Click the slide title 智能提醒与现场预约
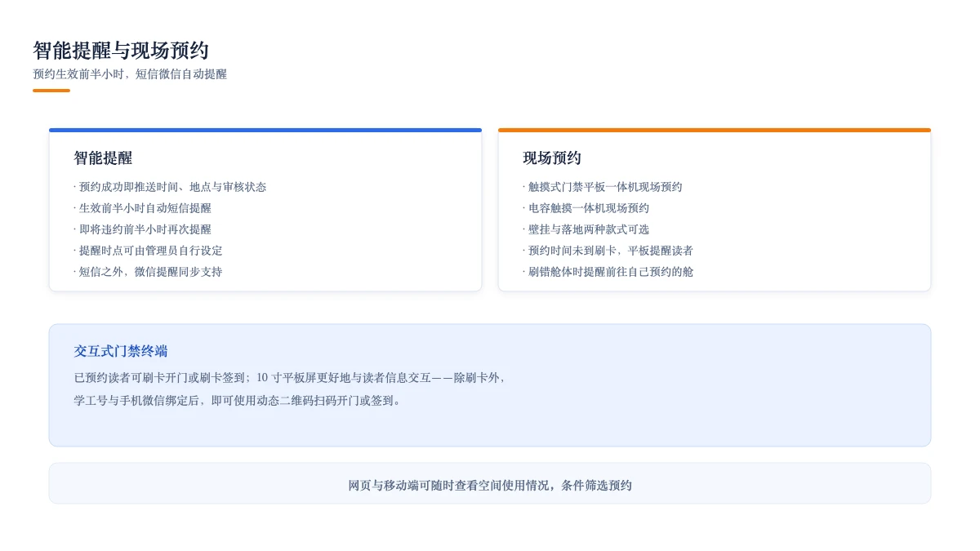This screenshot has width=980, height=551. coord(121,51)
